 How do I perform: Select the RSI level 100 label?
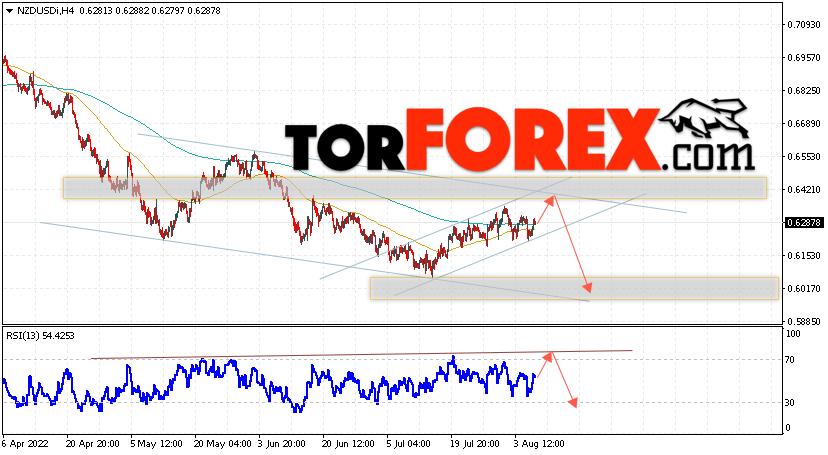coord(793,334)
